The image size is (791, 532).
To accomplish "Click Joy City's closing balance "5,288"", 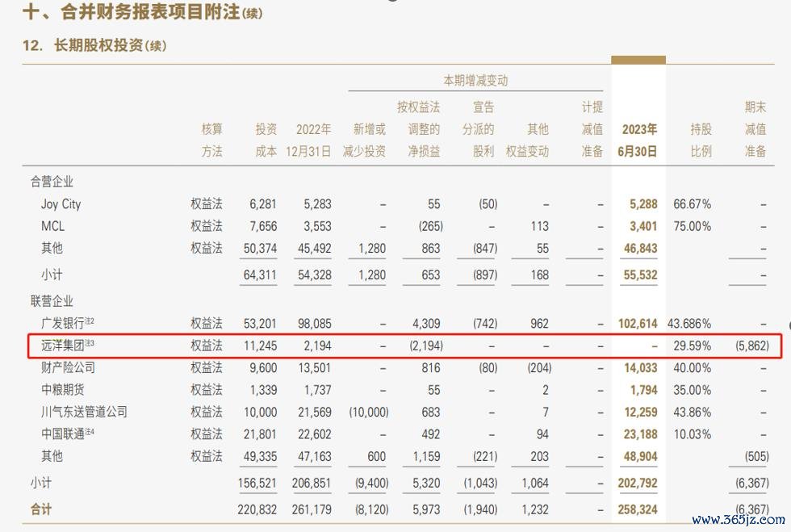I will [643, 204].
